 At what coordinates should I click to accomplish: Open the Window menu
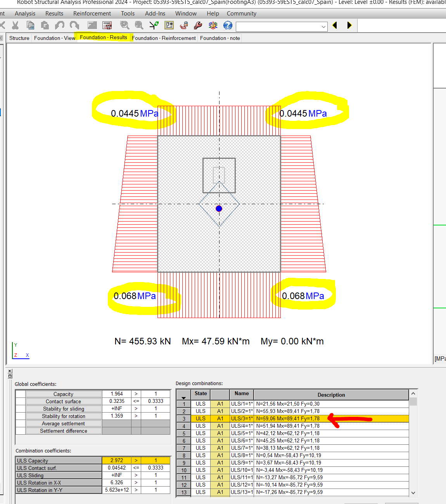point(186,14)
